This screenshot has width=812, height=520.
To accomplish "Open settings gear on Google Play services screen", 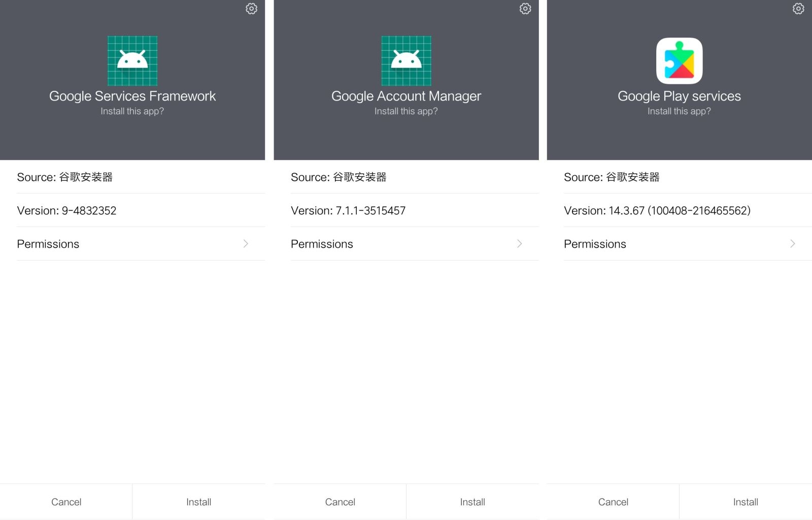I will pyautogui.click(x=798, y=9).
